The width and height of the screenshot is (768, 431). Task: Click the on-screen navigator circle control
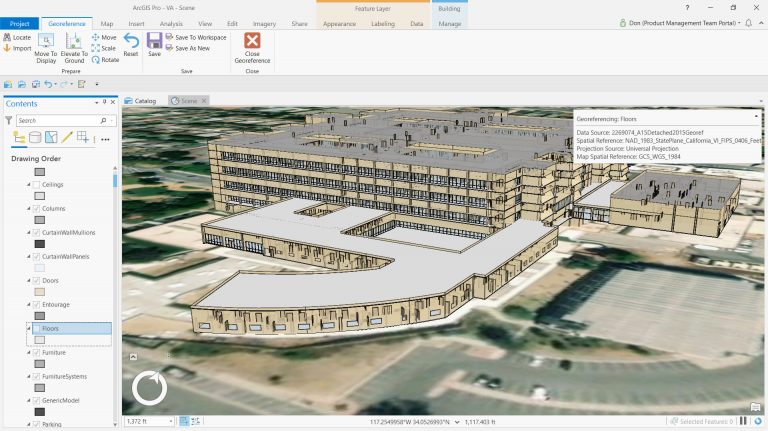(149, 388)
